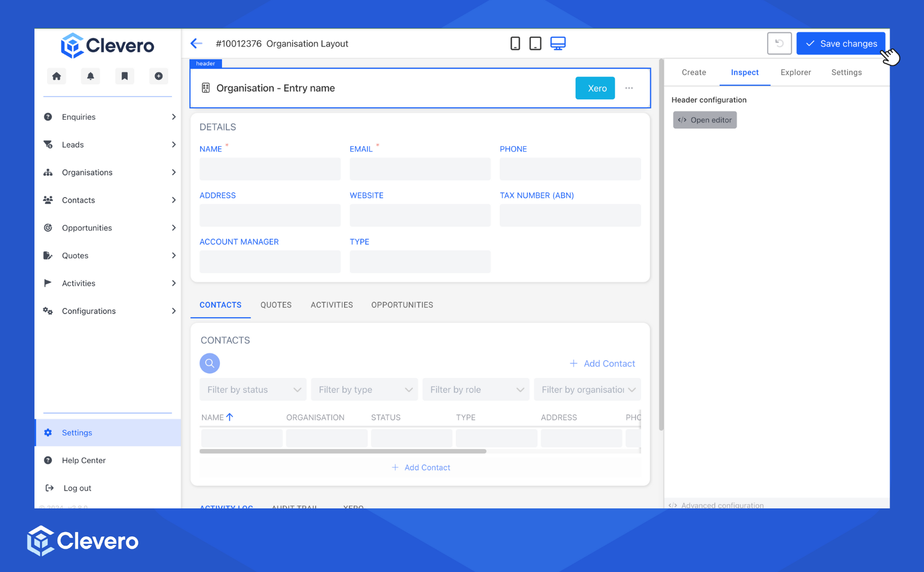Click the Activities flag icon
The width and height of the screenshot is (924, 572).
[48, 283]
